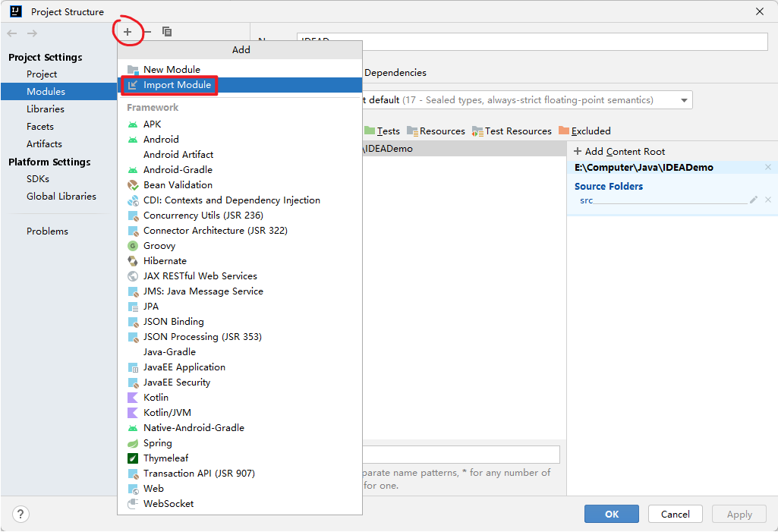Select src under Source Folders
778x532 pixels.
pyautogui.click(x=587, y=200)
